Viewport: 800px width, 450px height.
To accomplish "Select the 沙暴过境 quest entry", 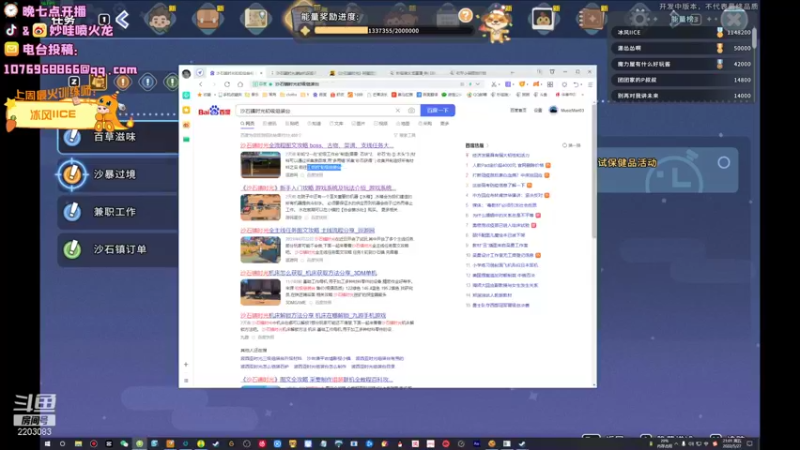I will (x=117, y=174).
